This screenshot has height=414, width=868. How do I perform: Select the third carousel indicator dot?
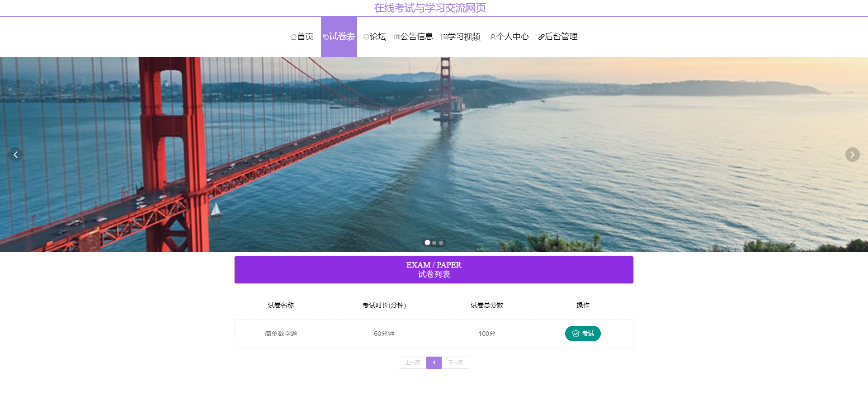coord(441,242)
